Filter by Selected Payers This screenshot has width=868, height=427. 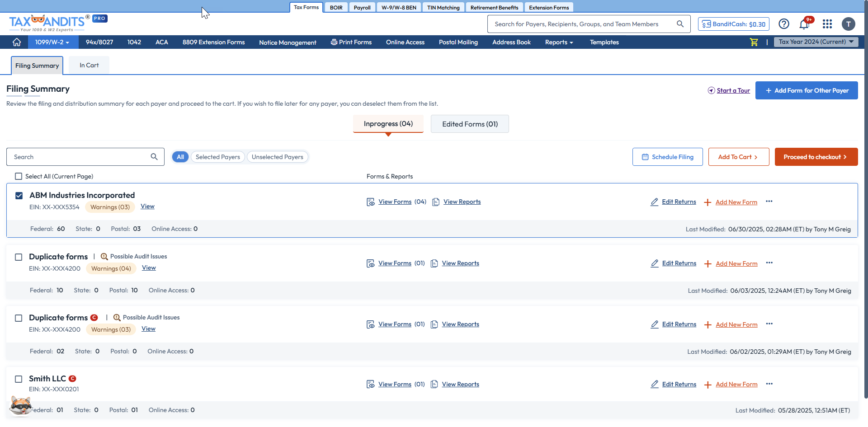[x=218, y=157]
